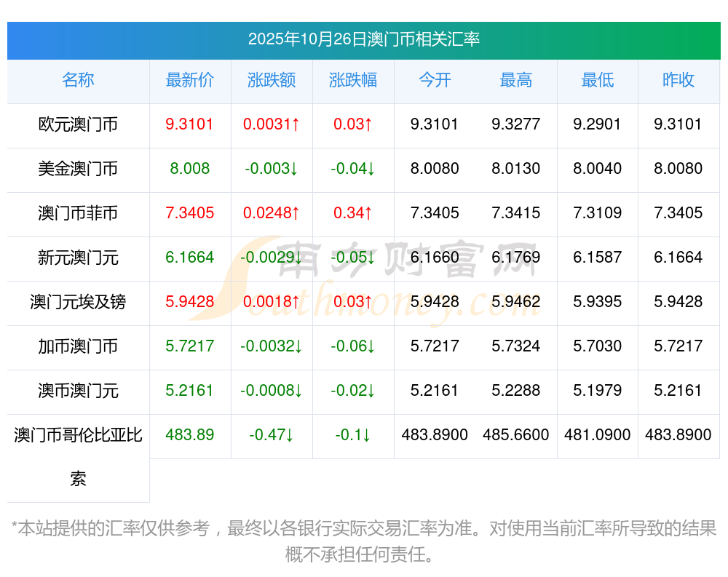
Task: Select the 新元澳门元 row name
Action: [x=78, y=257]
